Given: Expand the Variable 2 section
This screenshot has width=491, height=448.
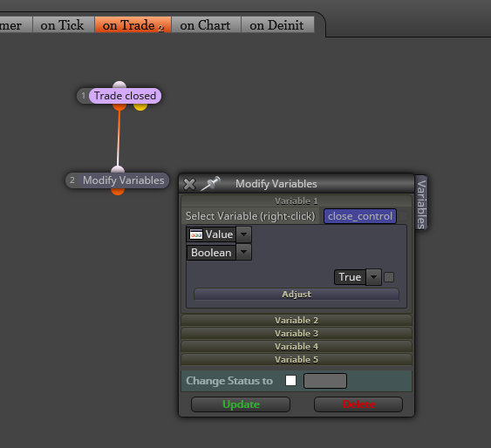Looking at the screenshot, I should coord(297,321).
